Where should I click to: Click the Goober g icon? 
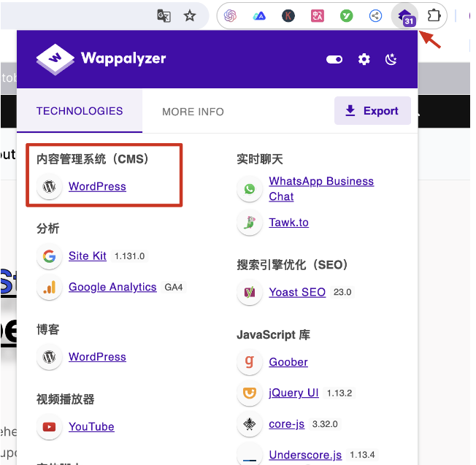click(x=250, y=362)
